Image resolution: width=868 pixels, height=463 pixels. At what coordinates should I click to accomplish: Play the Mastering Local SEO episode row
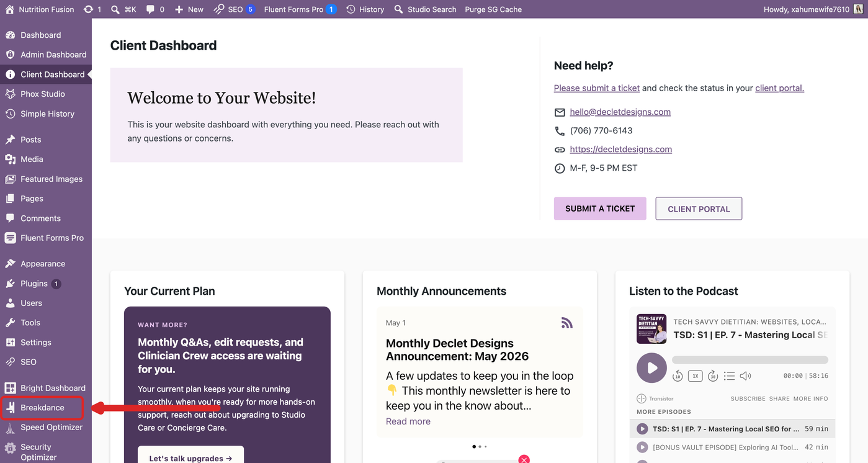pyautogui.click(x=733, y=429)
